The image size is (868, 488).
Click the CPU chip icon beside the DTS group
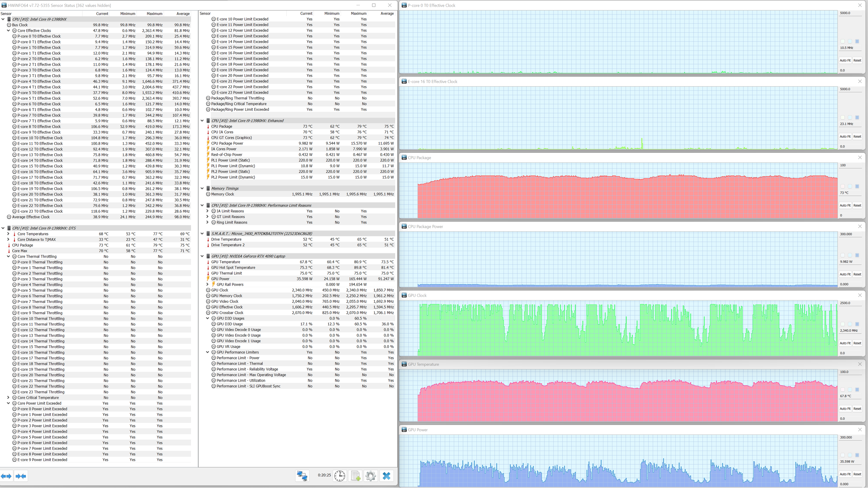point(9,228)
